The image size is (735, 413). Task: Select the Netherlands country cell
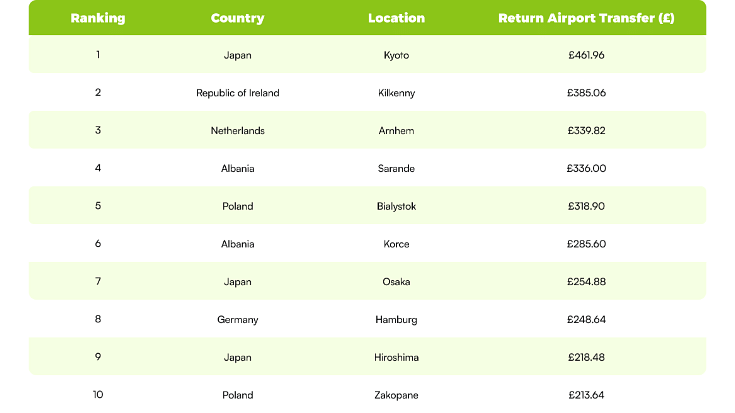[238, 131]
